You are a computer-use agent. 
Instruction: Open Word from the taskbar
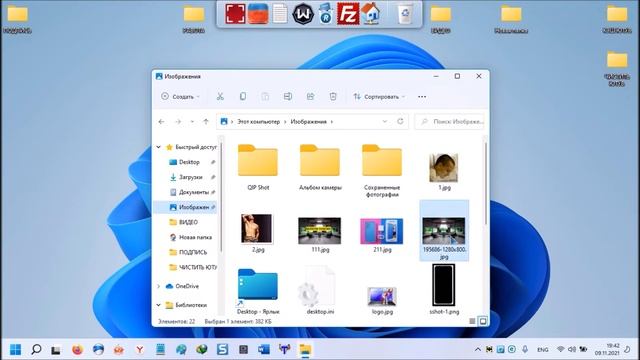tap(264, 349)
